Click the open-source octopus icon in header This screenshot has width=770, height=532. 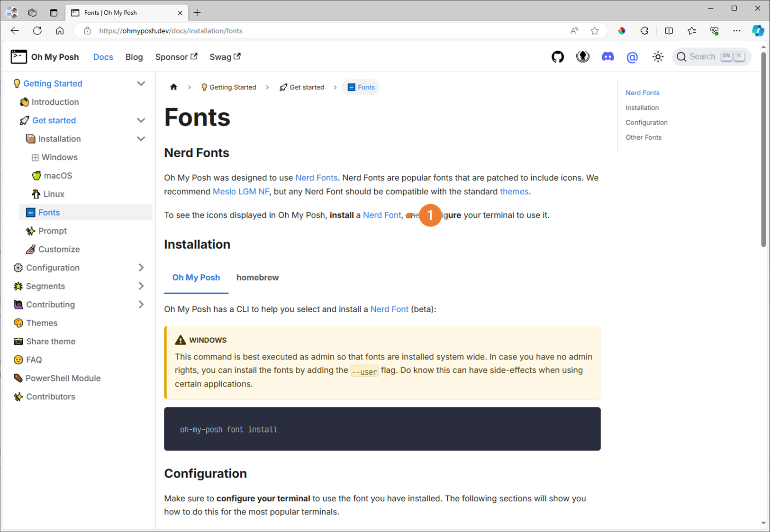pos(583,57)
